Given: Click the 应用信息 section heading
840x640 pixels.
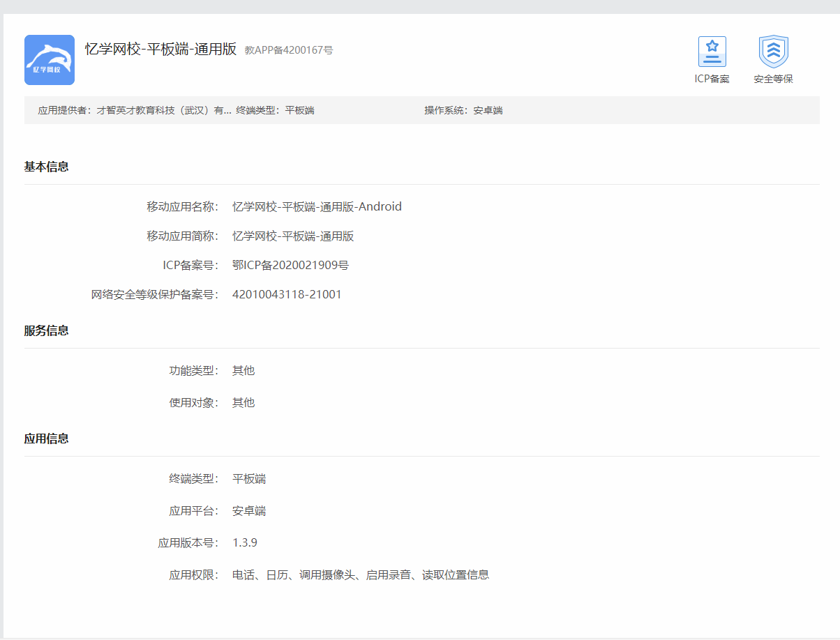Looking at the screenshot, I should point(46,439).
